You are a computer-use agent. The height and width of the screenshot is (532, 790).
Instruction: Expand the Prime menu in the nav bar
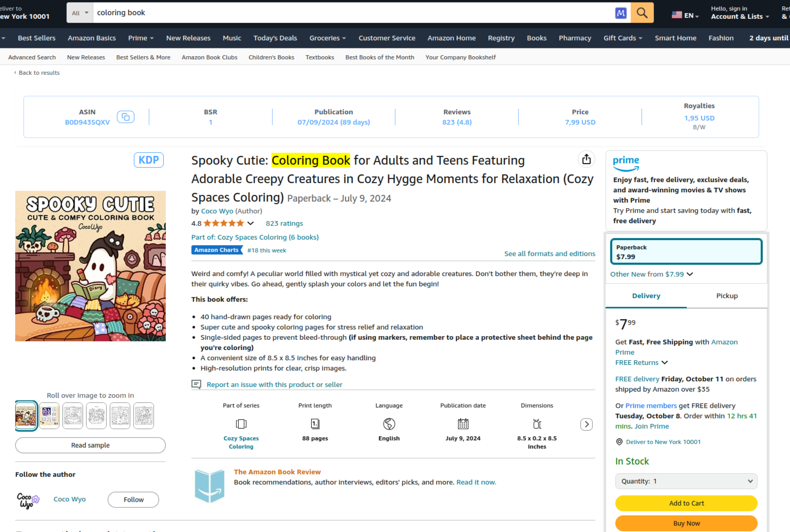[x=141, y=38]
